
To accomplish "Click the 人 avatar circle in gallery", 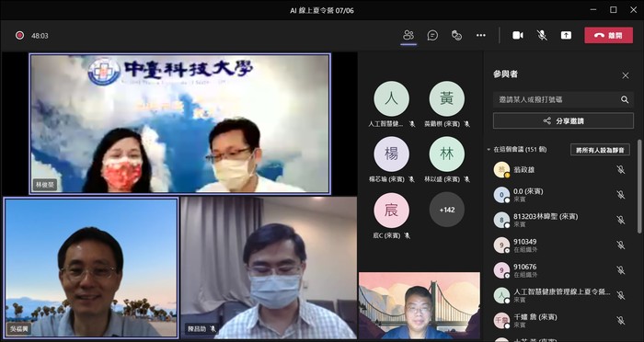I will click(391, 98).
